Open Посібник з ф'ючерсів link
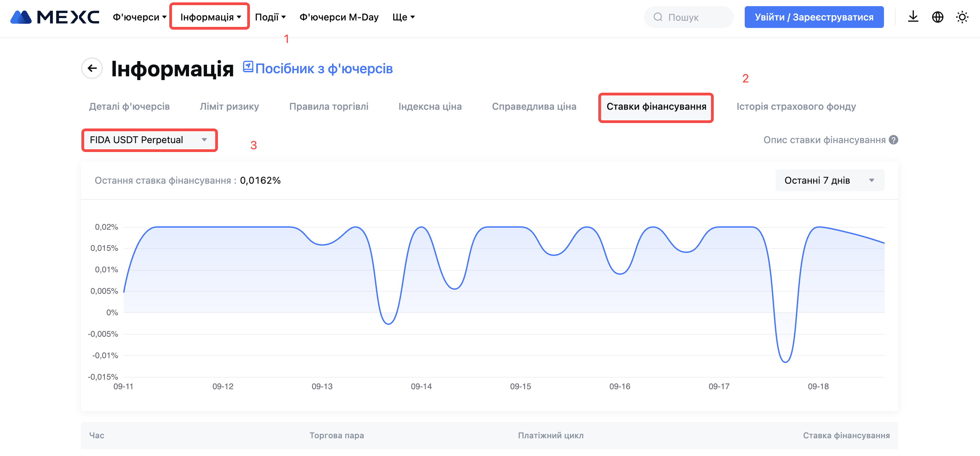 [x=324, y=69]
